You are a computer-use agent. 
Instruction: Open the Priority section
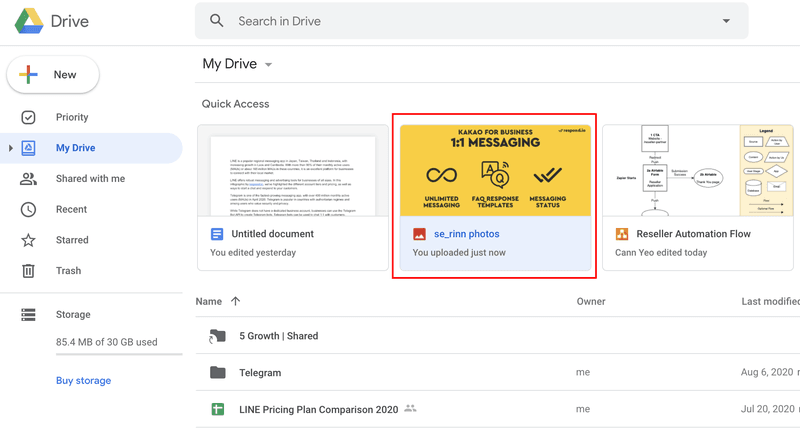point(72,117)
